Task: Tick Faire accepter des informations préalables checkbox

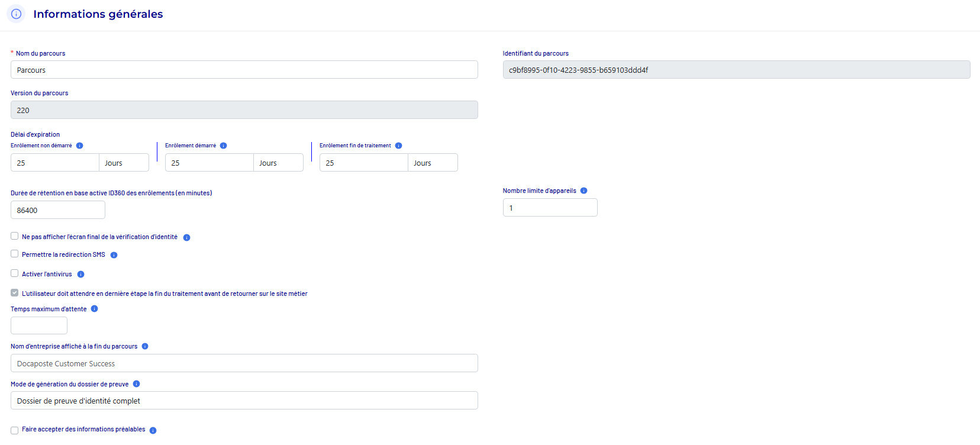Action: [15, 430]
